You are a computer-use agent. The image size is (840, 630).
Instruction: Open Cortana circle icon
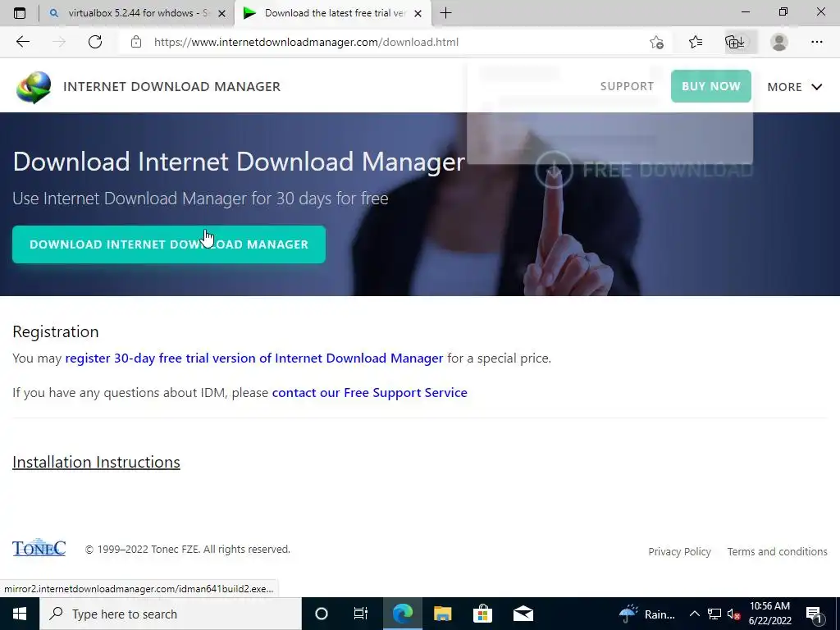click(322, 614)
